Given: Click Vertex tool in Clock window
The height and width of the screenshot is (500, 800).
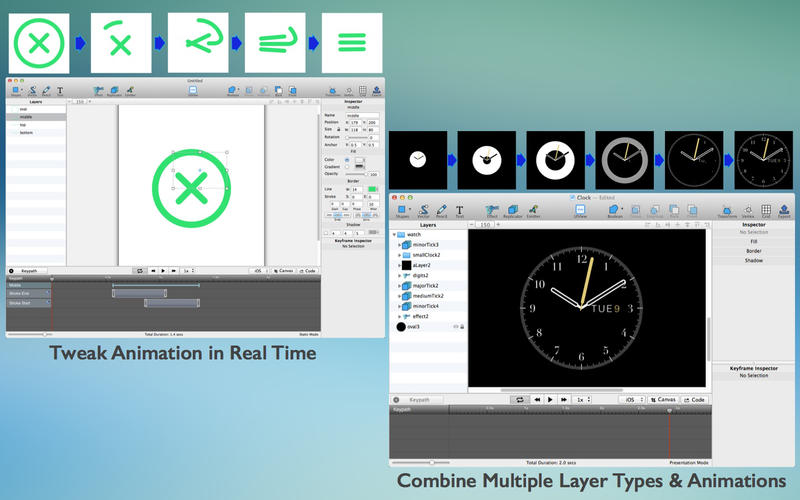Looking at the screenshot, I should coord(748,211).
